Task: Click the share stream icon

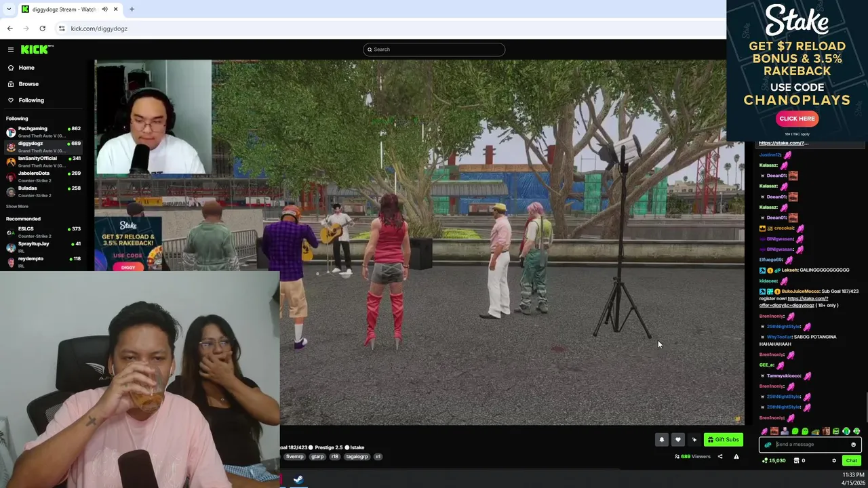Action: (x=720, y=457)
